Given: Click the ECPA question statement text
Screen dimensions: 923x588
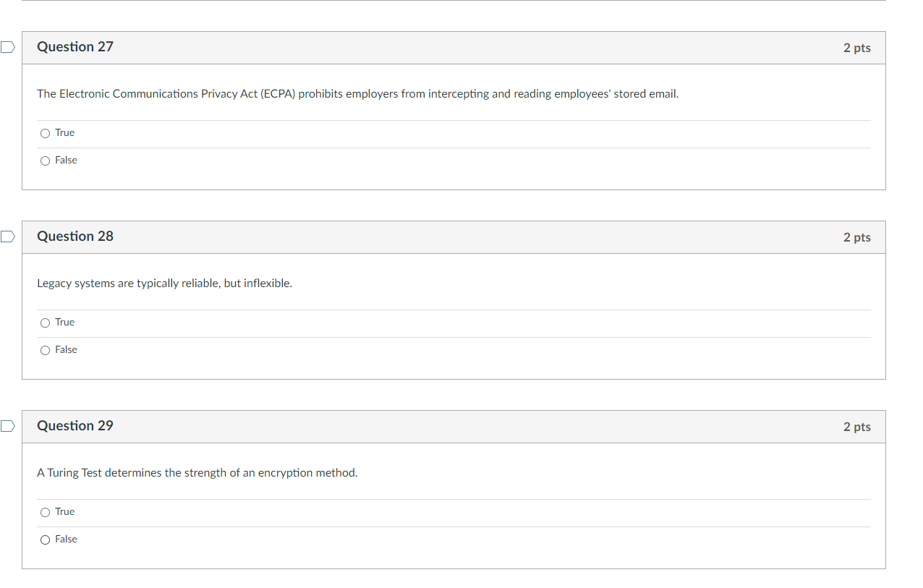Looking at the screenshot, I should (357, 94).
